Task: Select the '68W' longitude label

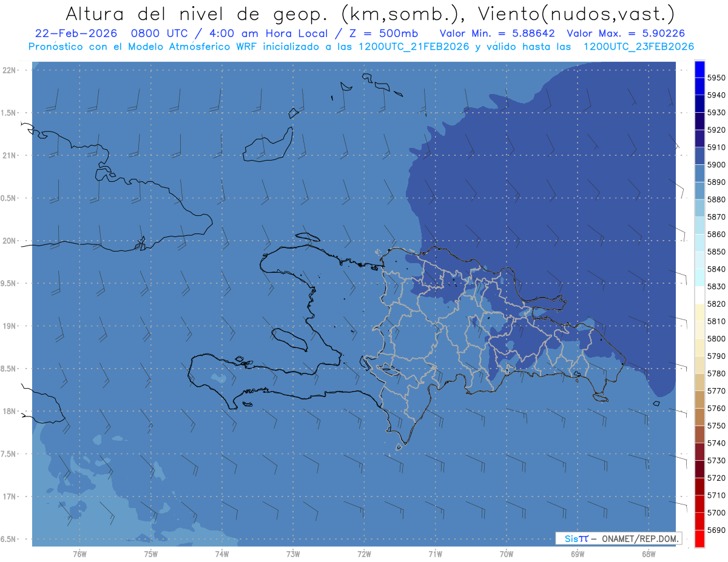Action: (x=649, y=554)
